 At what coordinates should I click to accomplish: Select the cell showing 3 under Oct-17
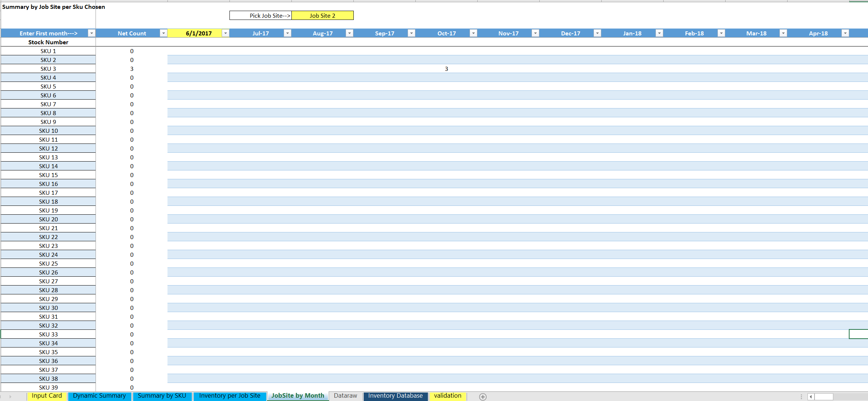[x=446, y=69]
